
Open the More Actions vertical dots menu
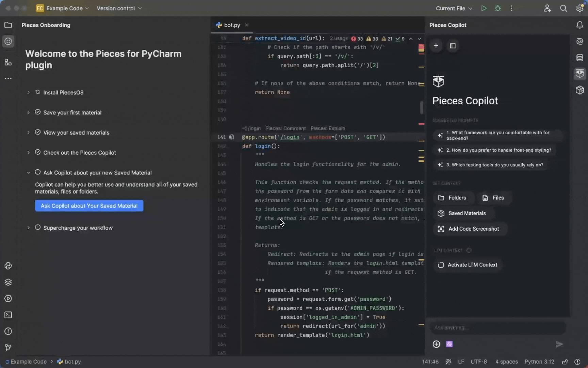(x=511, y=8)
